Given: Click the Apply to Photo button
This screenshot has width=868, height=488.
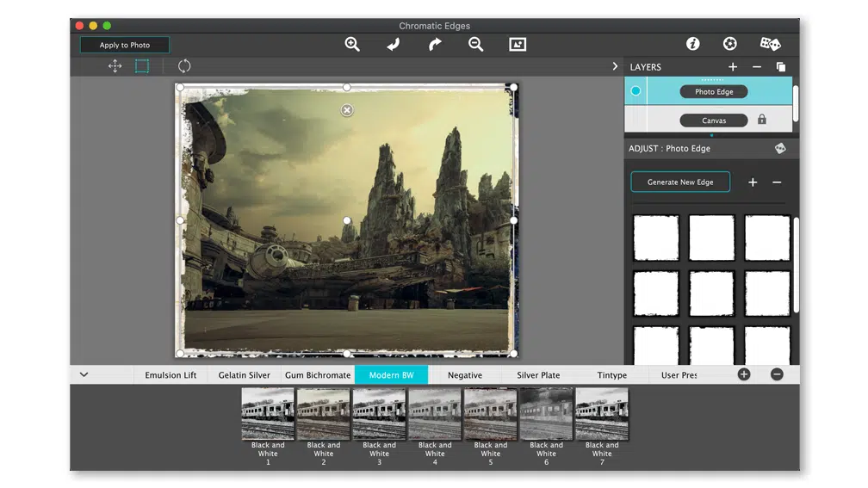Looking at the screenshot, I should tap(125, 45).
